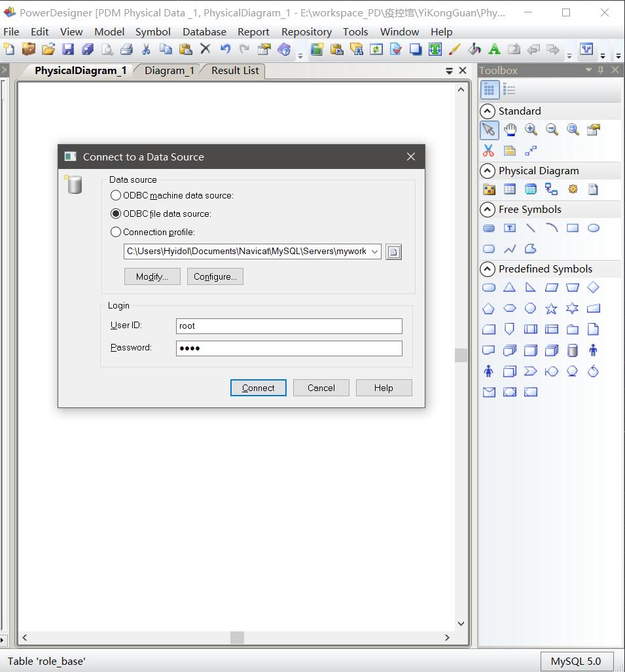Click the Save icon in the toolbar
Screen dimensions: 625x672
coord(68,49)
